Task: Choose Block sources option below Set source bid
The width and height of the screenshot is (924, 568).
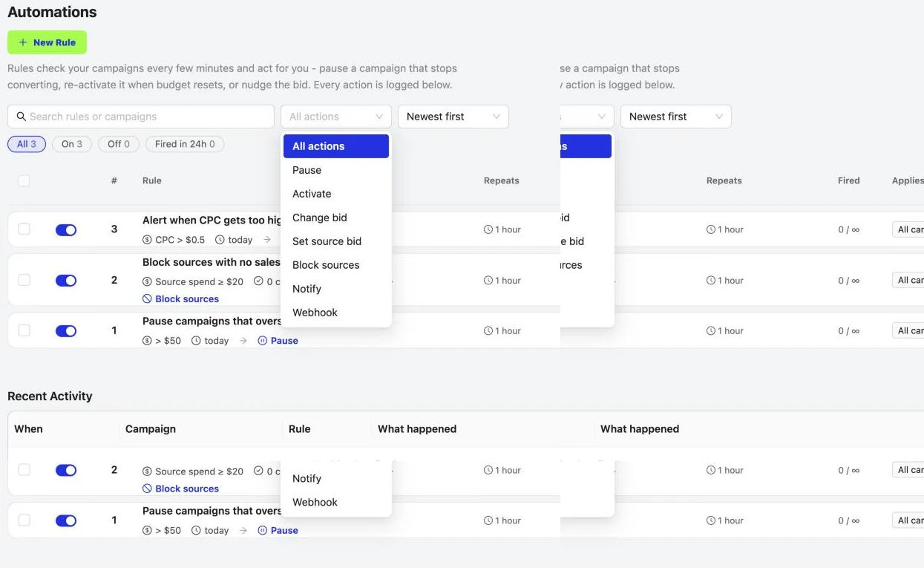Action: tap(336, 265)
